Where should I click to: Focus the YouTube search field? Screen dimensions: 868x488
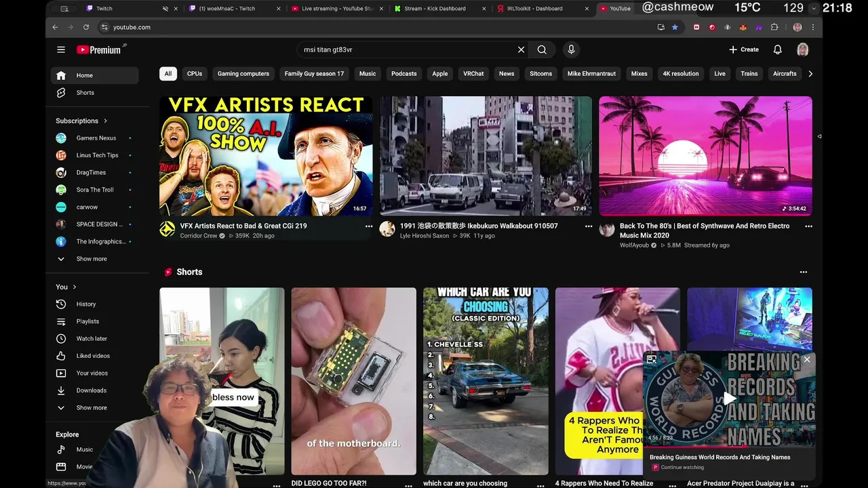(407, 49)
